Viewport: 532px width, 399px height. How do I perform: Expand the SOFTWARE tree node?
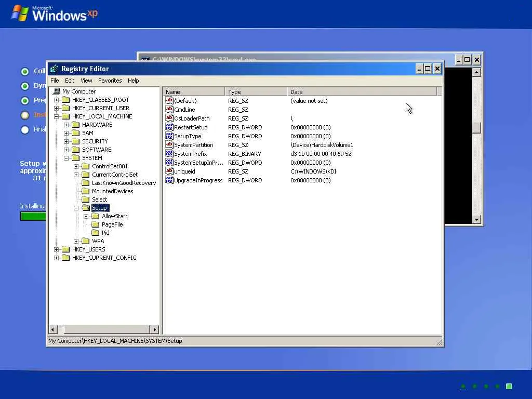(66, 150)
